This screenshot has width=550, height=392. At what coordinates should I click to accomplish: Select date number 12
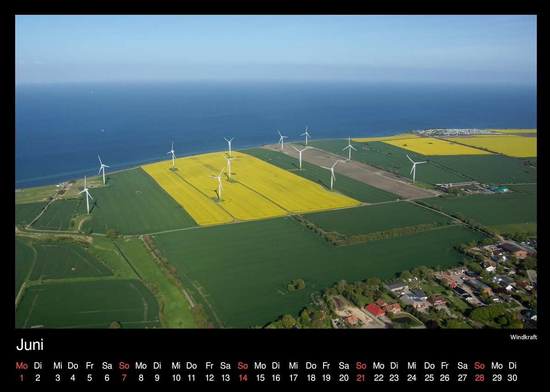click(x=209, y=378)
